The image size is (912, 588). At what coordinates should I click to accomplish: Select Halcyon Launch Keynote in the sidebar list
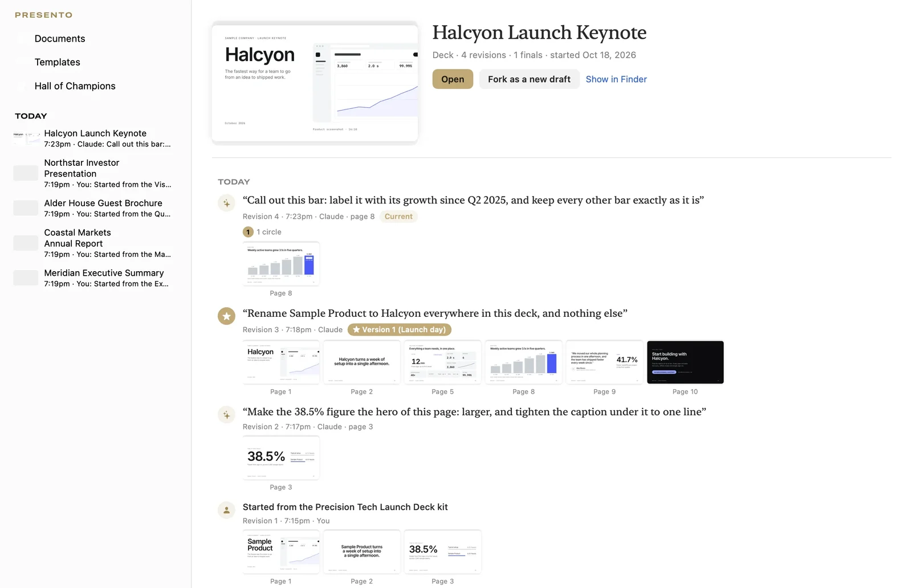[93, 138]
